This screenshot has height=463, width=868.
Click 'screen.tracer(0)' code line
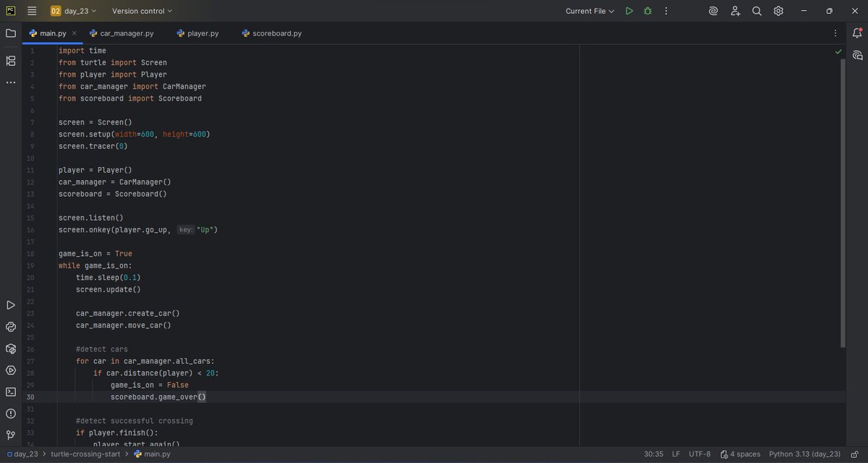point(93,146)
